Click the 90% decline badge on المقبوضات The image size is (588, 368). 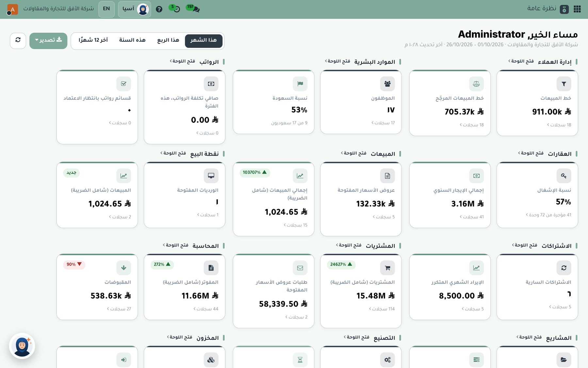(74, 264)
